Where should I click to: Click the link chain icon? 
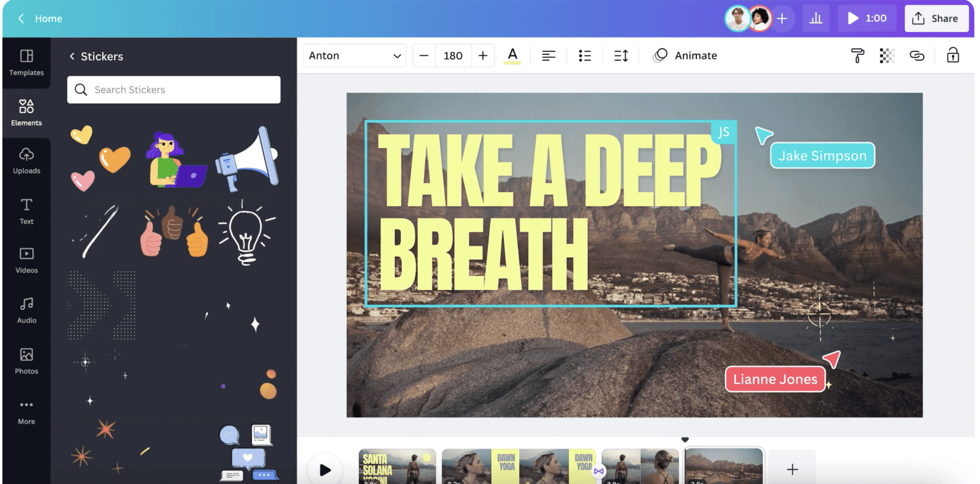click(917, 56)
